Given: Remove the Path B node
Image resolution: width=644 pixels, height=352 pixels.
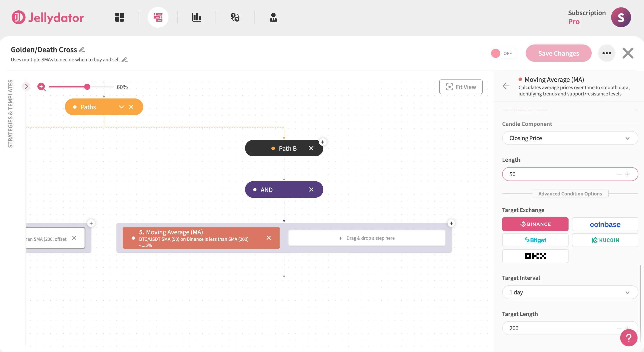Looking at the screenshot, I should click(x=311, y=148).
